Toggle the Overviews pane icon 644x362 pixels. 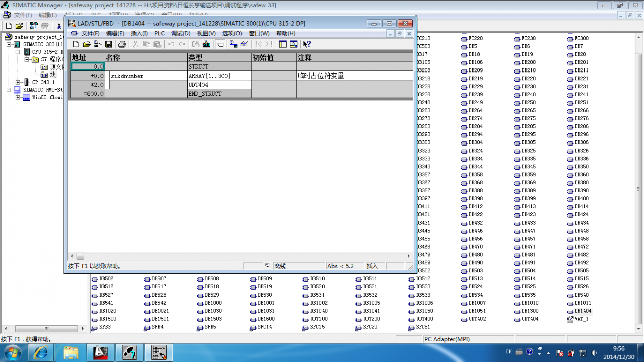click(283, 44)
